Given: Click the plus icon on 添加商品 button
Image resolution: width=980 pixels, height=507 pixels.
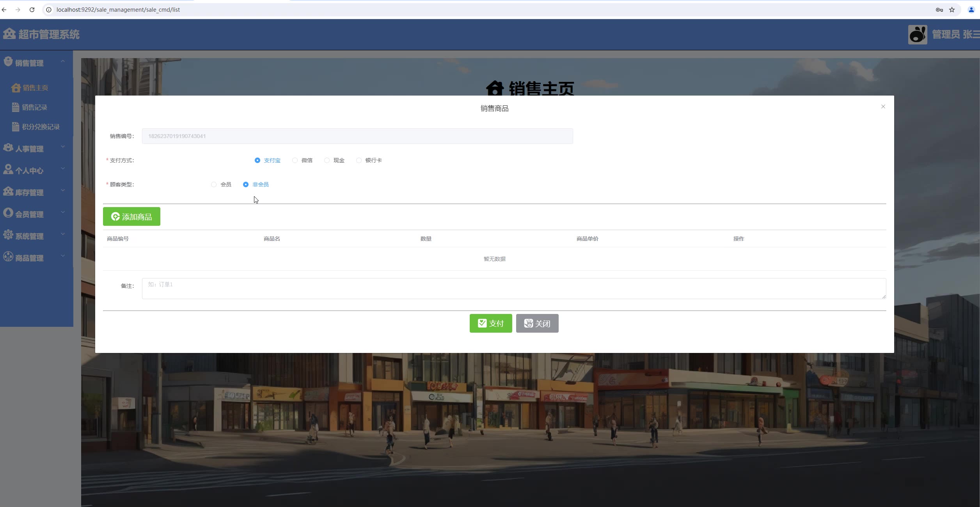Looking at the screenshot, I should [115, 216].
